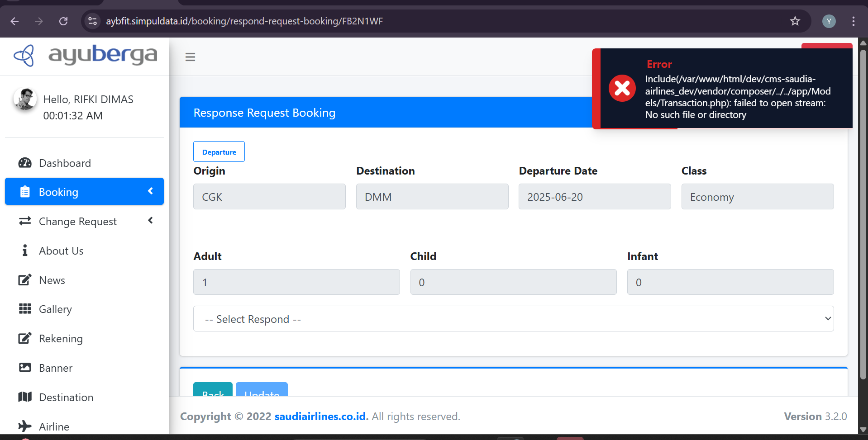This screenshot has height=440, width=868.
Task: Bookmark this page with the star icon
Action: pos(795,21)
